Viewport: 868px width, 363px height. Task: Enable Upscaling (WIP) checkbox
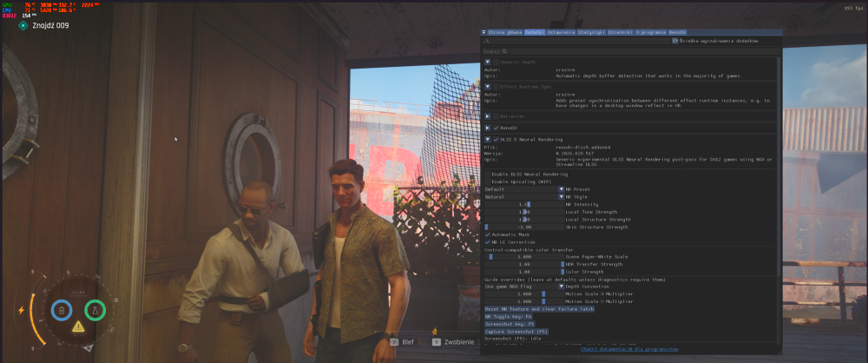(487, 181)
